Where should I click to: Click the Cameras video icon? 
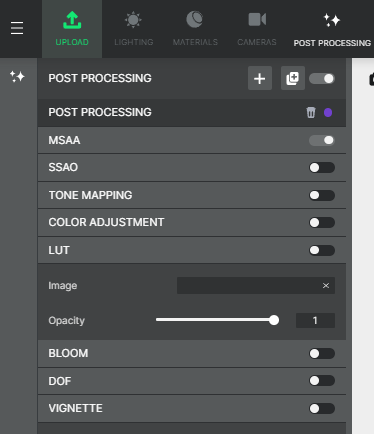[257, 19]
